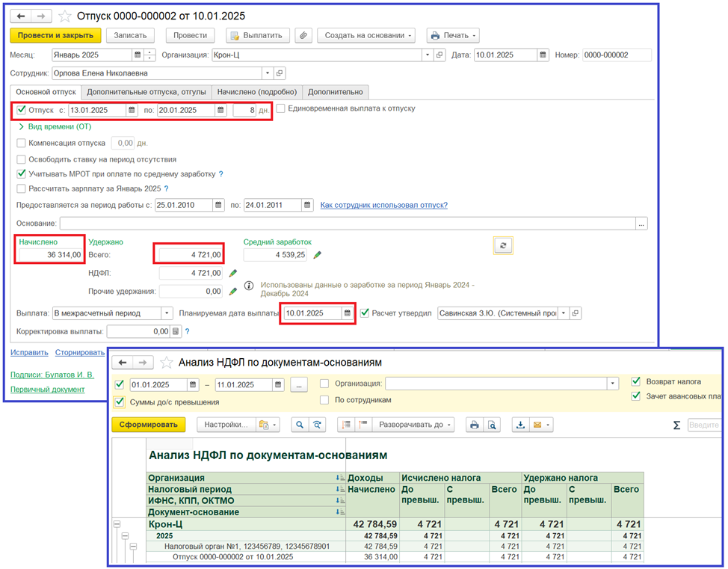Open the Расчет утвердил person dropdown

563,313
